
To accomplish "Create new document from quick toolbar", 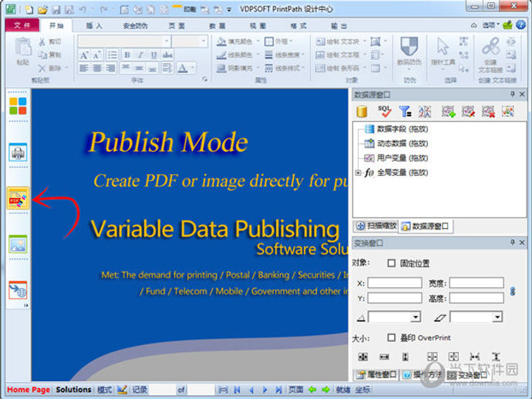I will (29, 10).
